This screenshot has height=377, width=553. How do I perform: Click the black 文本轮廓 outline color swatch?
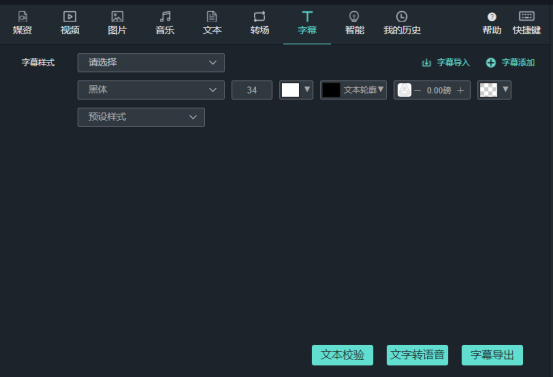(331, 90)
